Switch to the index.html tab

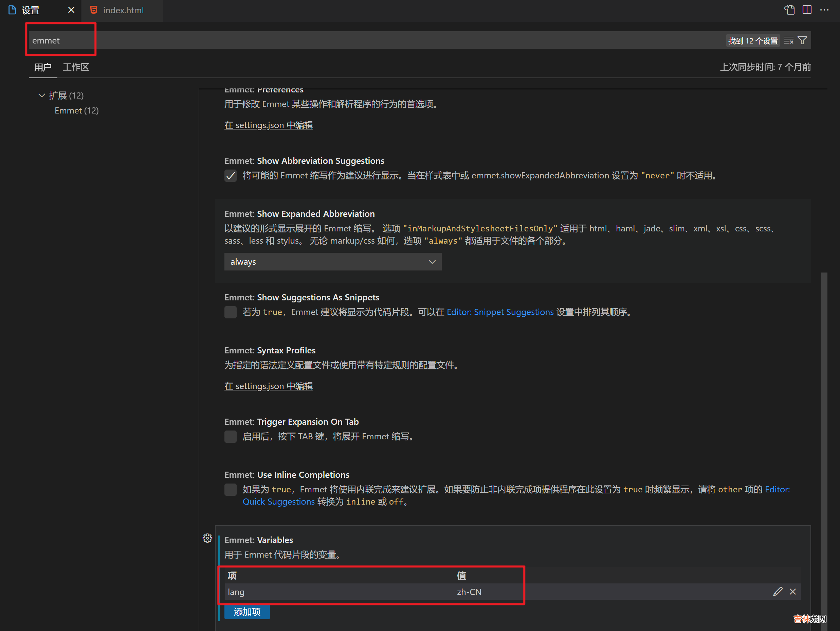[x=122, y=10]
